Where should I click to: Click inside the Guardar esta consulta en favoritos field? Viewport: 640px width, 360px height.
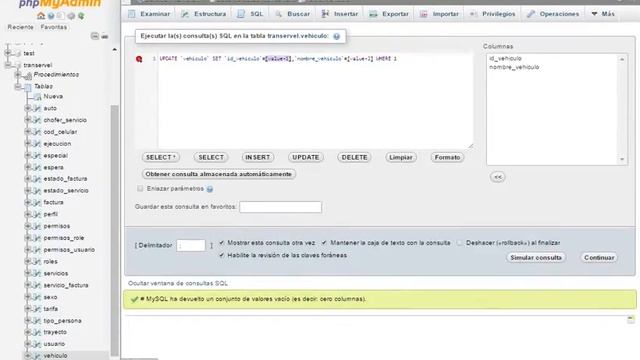tap(280, 207)
